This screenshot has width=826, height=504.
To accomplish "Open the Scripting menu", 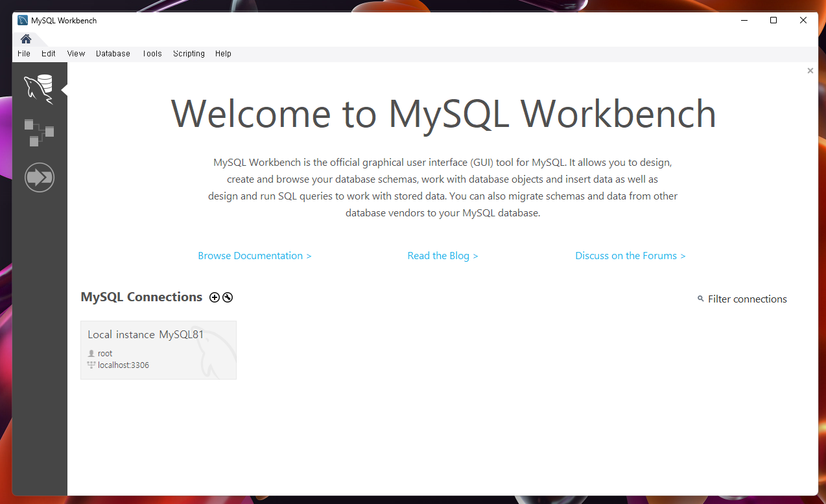I will coord(189,54).
